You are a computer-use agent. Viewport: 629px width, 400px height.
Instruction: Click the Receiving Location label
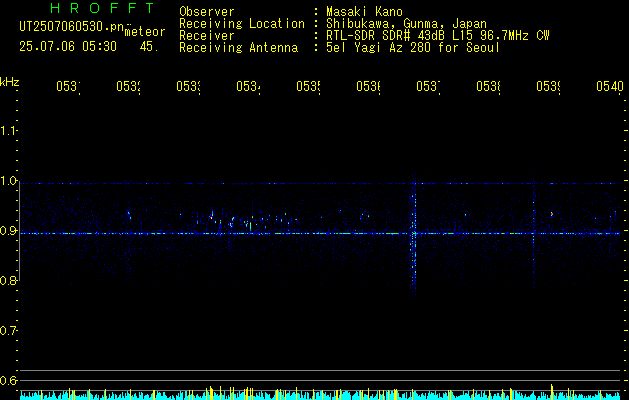pos(242,24)
